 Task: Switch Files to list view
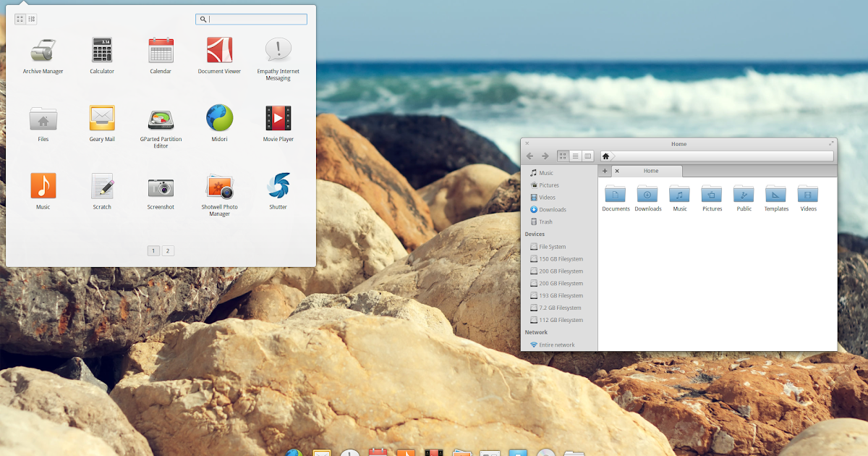pyautogui.click(x=575, y=155)
